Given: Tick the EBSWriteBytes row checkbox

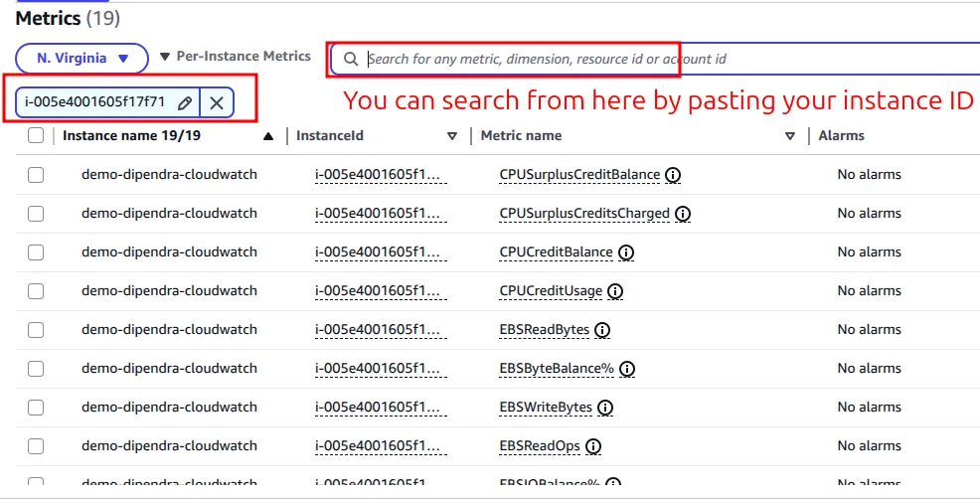Looking at the screenshot, I should click(36, 408).
